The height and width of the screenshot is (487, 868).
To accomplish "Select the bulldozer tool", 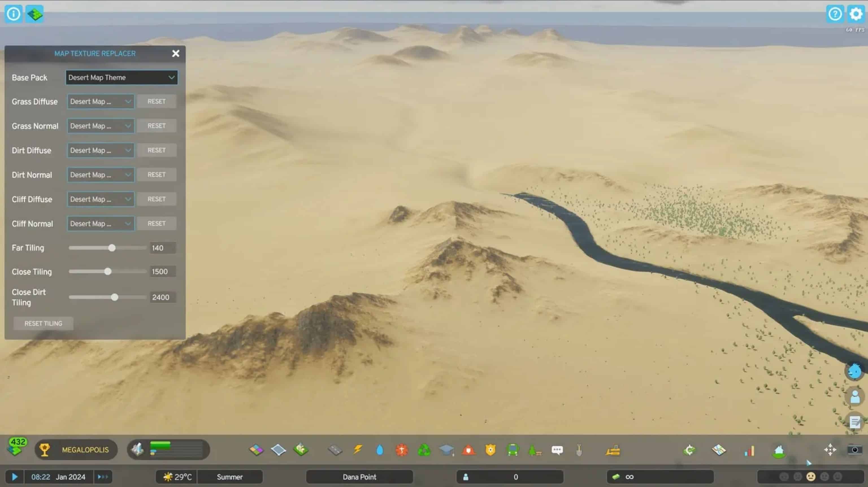I will point(613,450).
